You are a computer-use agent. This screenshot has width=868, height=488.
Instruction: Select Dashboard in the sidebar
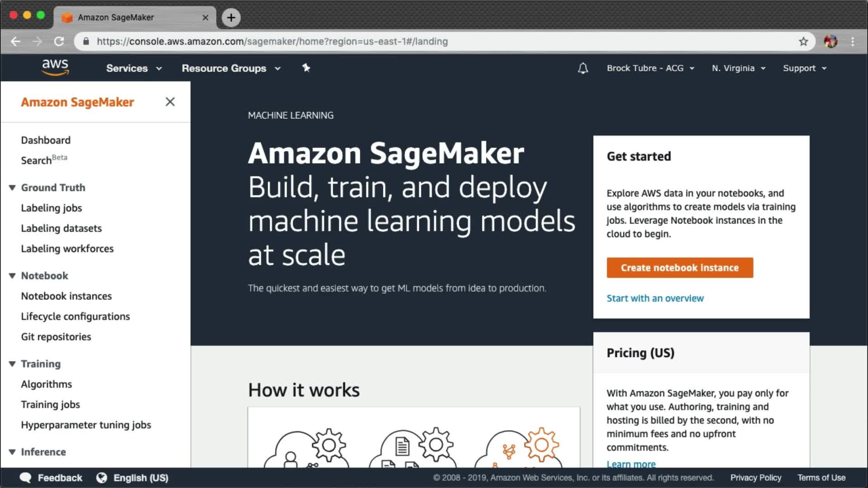(46, 140)
